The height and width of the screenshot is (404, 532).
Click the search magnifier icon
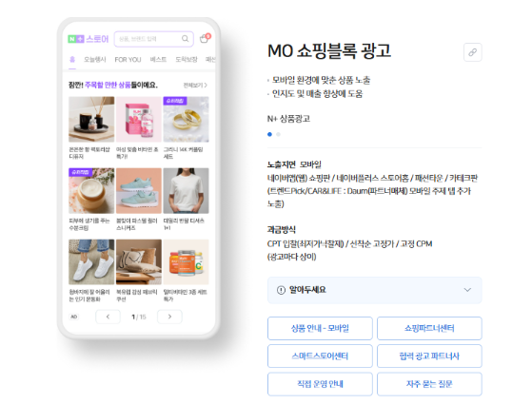[x=186, y=39]
